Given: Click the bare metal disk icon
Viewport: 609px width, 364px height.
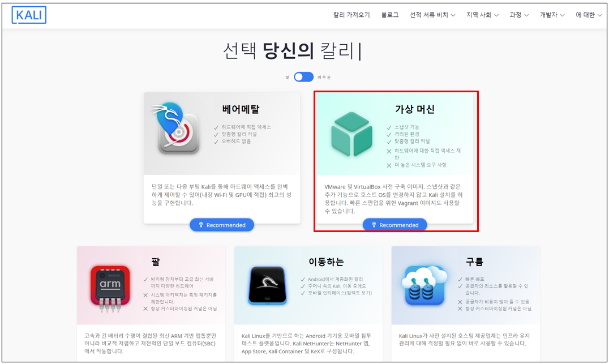Looking at the screenshot, I should click(175, 128).
